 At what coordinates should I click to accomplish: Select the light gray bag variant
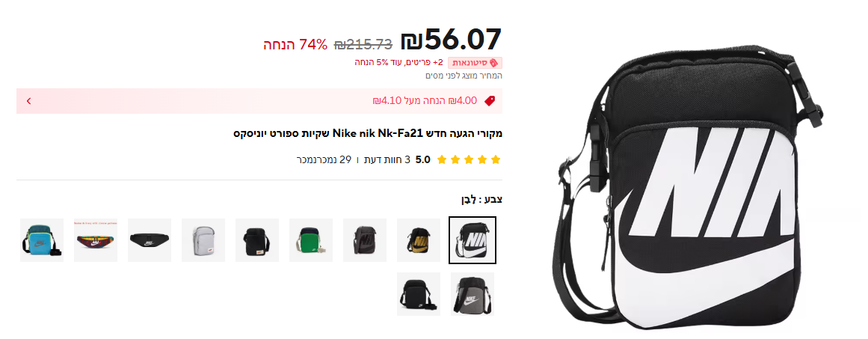coord(203,240)
